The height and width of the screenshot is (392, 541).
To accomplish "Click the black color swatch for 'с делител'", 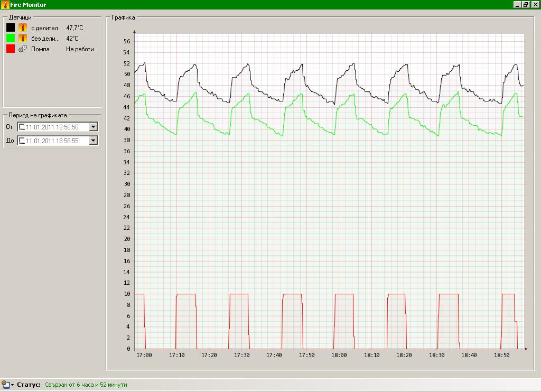I will point(11,27).
